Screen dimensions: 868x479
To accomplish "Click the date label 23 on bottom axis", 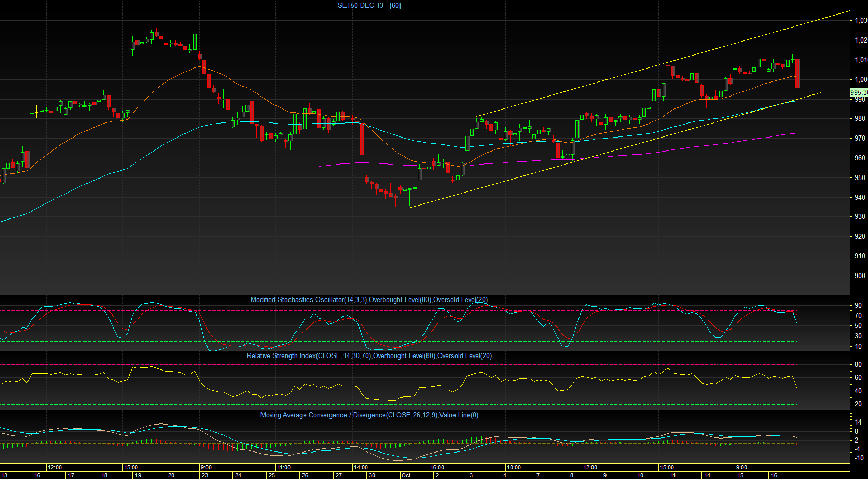I will [x=205, y=475].
